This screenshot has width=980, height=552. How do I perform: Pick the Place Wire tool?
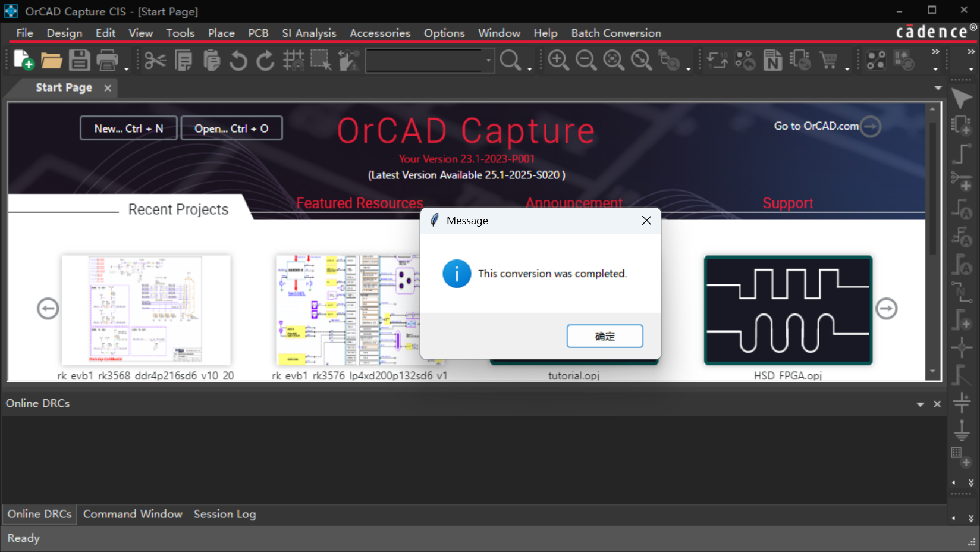(962, 153)
